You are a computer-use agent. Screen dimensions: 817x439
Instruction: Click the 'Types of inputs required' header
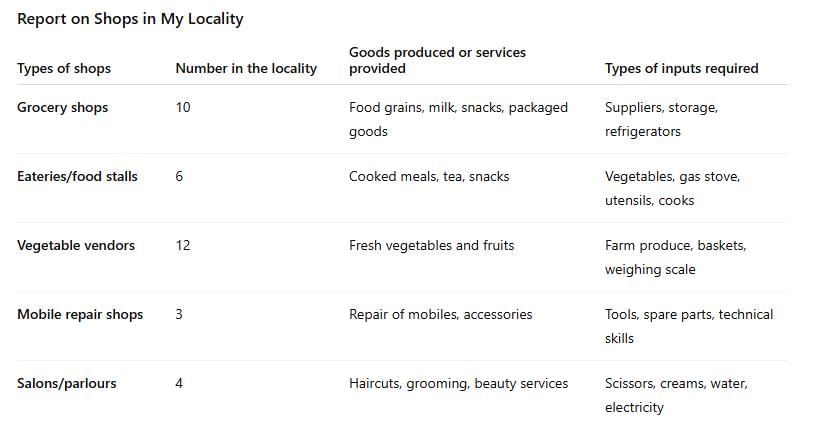point(681,69)
